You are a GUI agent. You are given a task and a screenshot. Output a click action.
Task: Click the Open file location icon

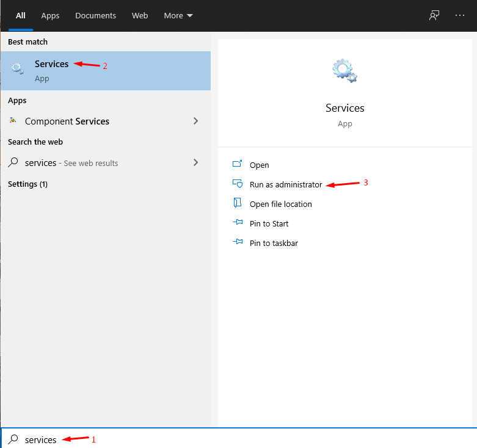tap(238, 204)
